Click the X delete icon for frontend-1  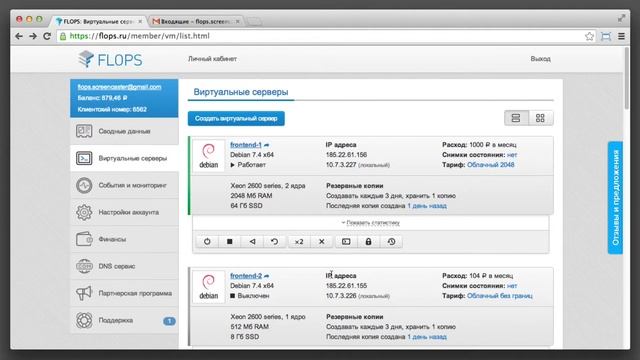322,242
